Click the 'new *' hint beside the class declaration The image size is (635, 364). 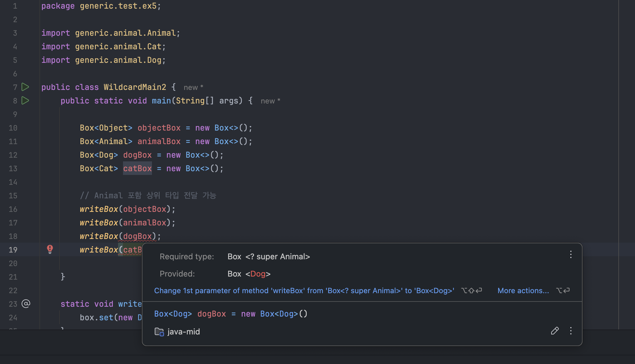coord(193,87)
